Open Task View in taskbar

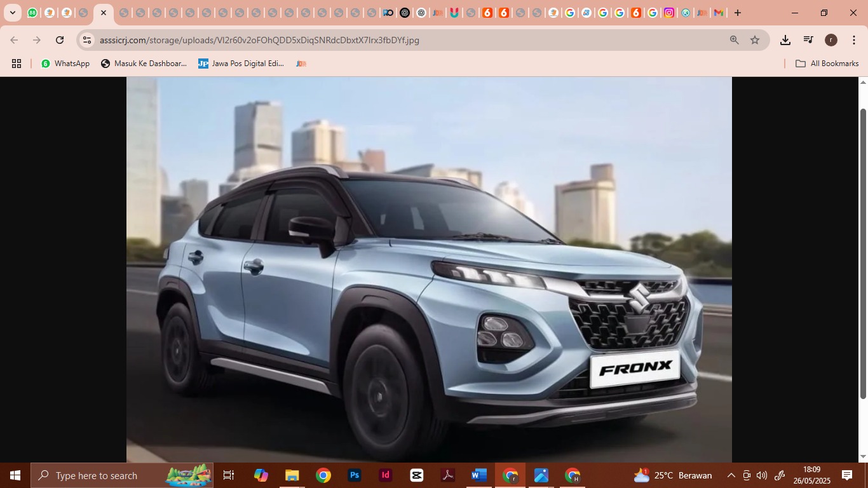click(229, 475)
